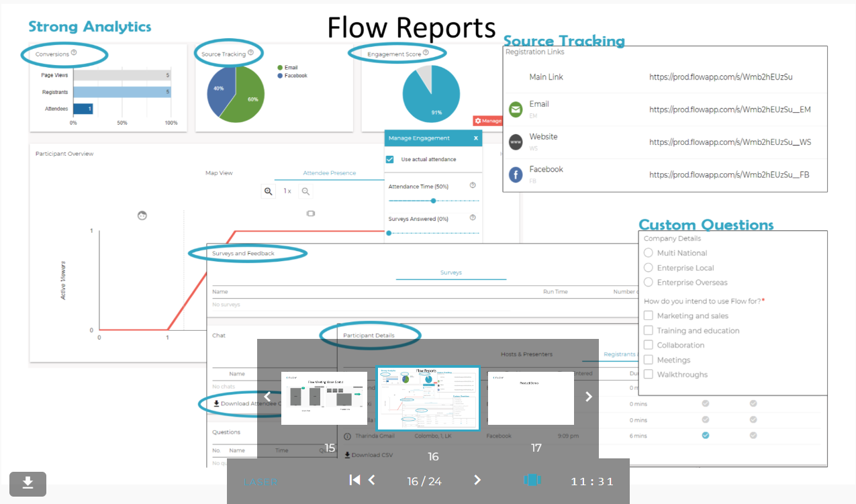Switch to Map View tab
Image resolution: width=856 pixels, height=504 pixels.
coord(219,173)
